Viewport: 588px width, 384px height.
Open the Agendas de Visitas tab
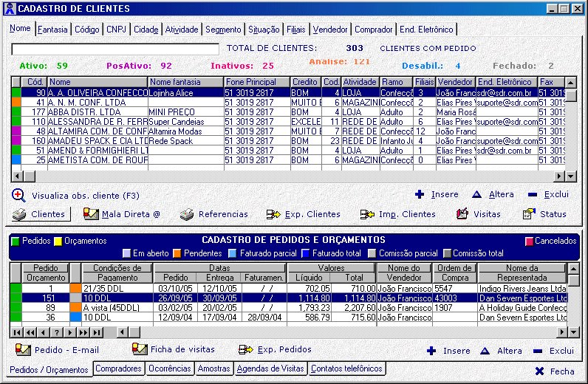point(270,368)
